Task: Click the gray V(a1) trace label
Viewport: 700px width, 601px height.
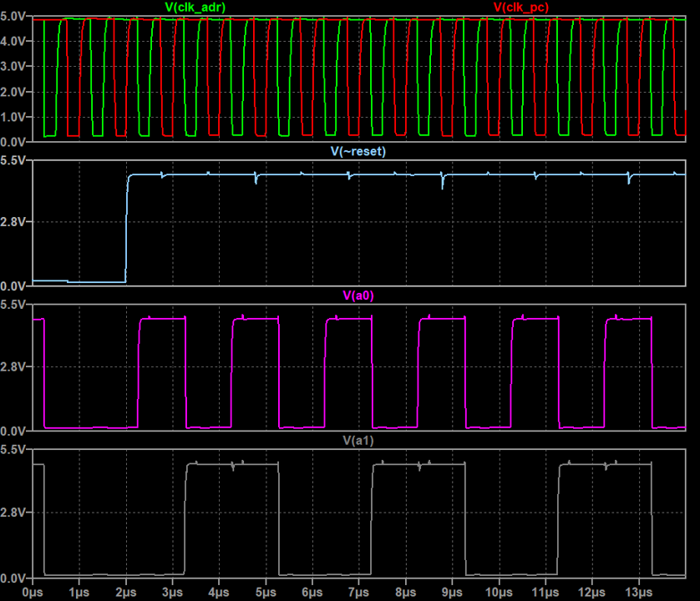Action: tap(358, 440)
